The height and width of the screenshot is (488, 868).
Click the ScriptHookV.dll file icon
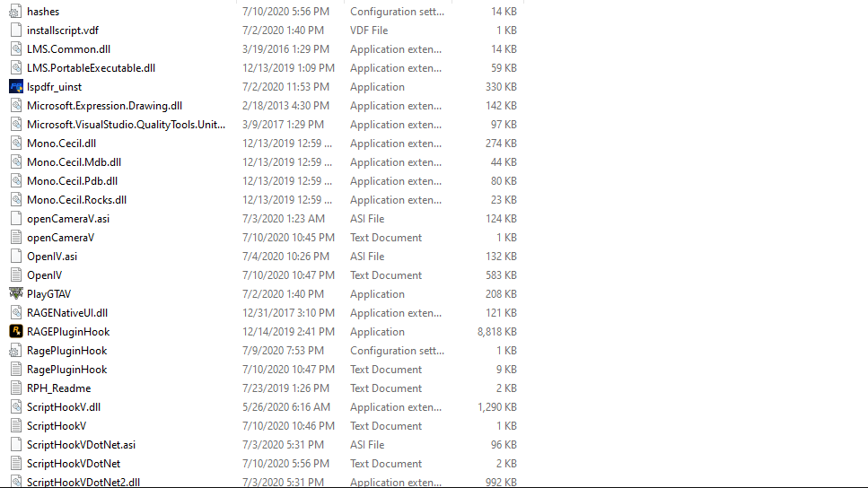15,406
